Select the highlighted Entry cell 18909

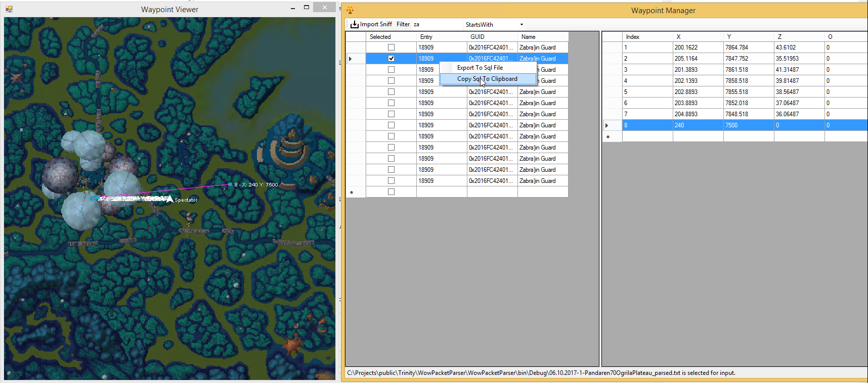point(442,59)
